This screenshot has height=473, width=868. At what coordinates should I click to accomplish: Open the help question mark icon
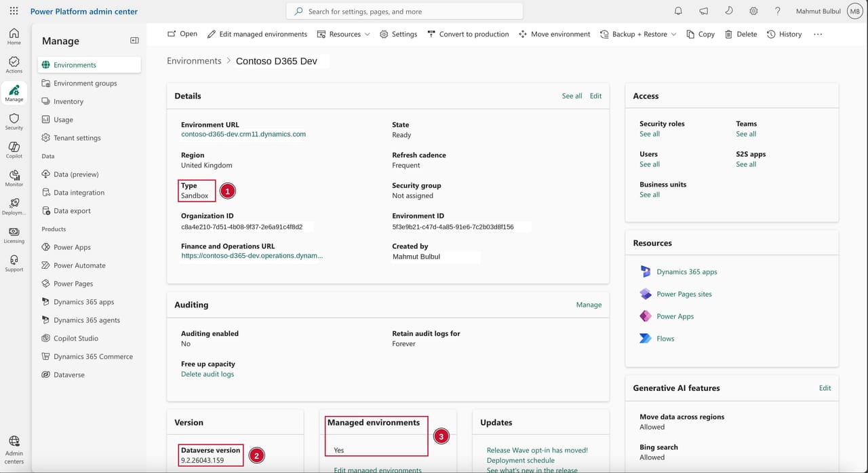(x=778, y=11)
